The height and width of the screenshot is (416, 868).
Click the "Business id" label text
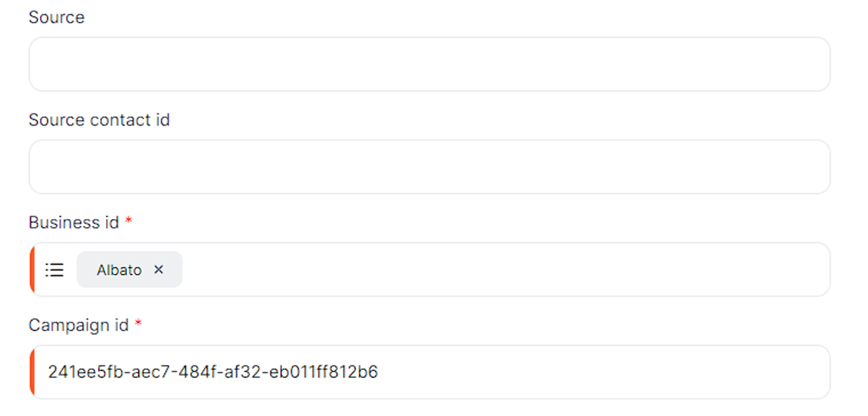click(74, 223)
